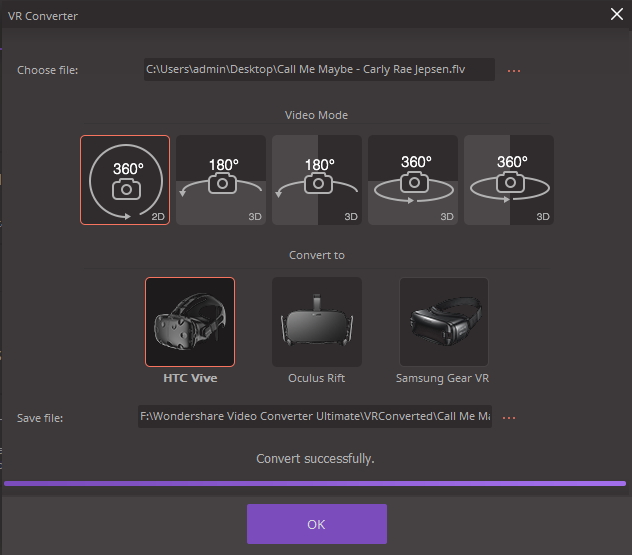Click the Oculus Rift label
Image resolution: width=632 pixels, height=555 pixels.
[316, 378]
